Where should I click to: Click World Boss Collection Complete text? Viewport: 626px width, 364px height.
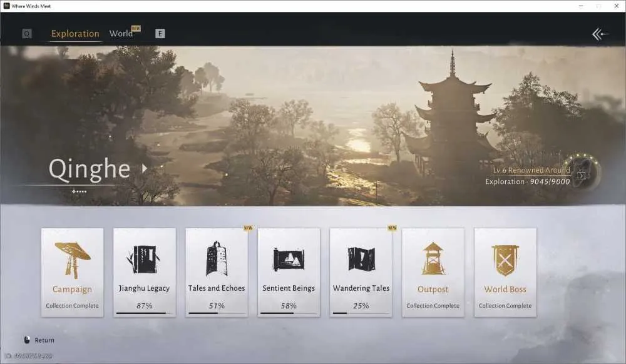pos(505,306)
